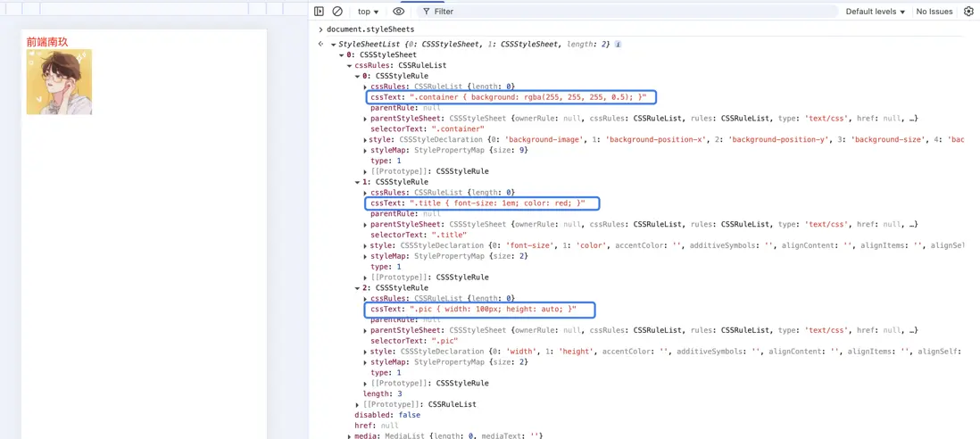Viewport: 980px width, 439px height.
Task: Click selectorText ".container" row
Action: (428, 128)
